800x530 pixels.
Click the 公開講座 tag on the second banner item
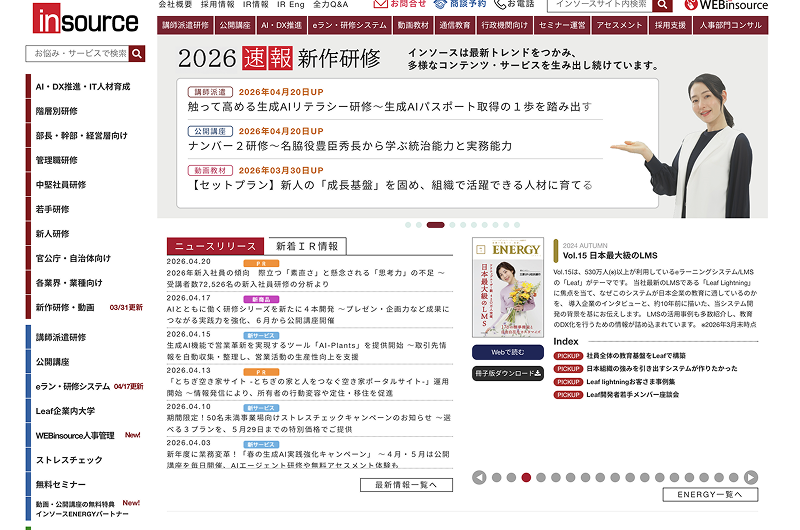point(210,131)
